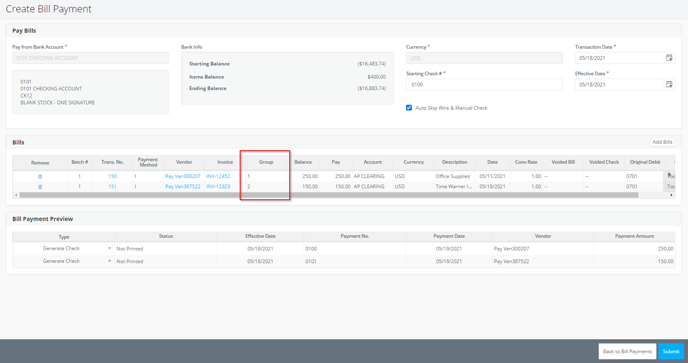Click right arrow of bills horizontal scrollbar
Viewport: 688px width, 363px height.
pyautogui.click(x=671, y=195)
